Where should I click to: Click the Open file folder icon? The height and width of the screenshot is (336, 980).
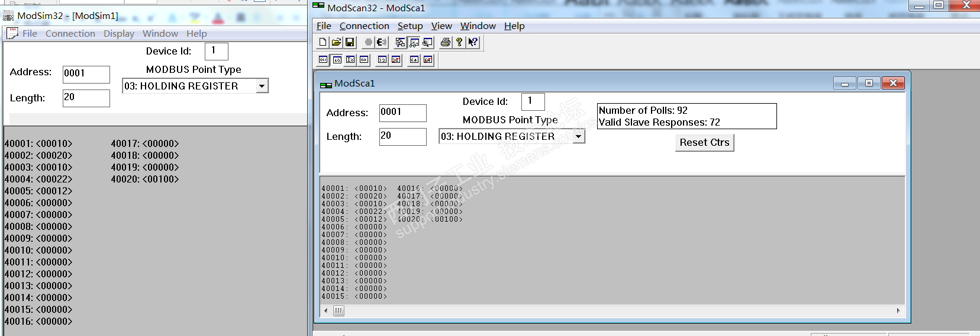coord(336,42)
